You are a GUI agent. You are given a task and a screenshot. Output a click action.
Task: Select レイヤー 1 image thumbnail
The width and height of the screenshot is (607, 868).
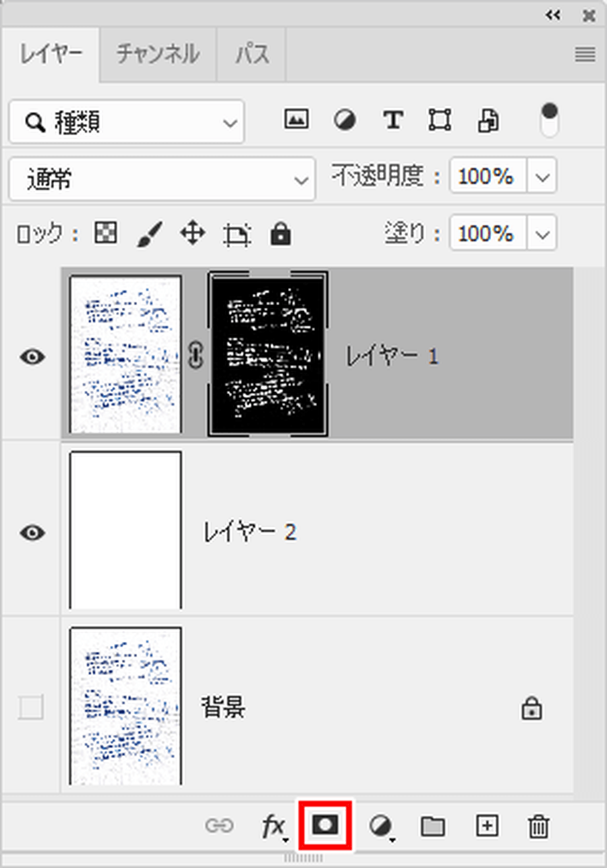pos(125,354)
